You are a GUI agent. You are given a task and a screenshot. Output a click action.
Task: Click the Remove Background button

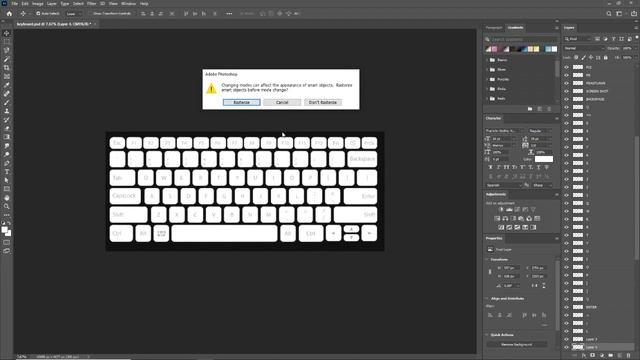coord(517,344)
